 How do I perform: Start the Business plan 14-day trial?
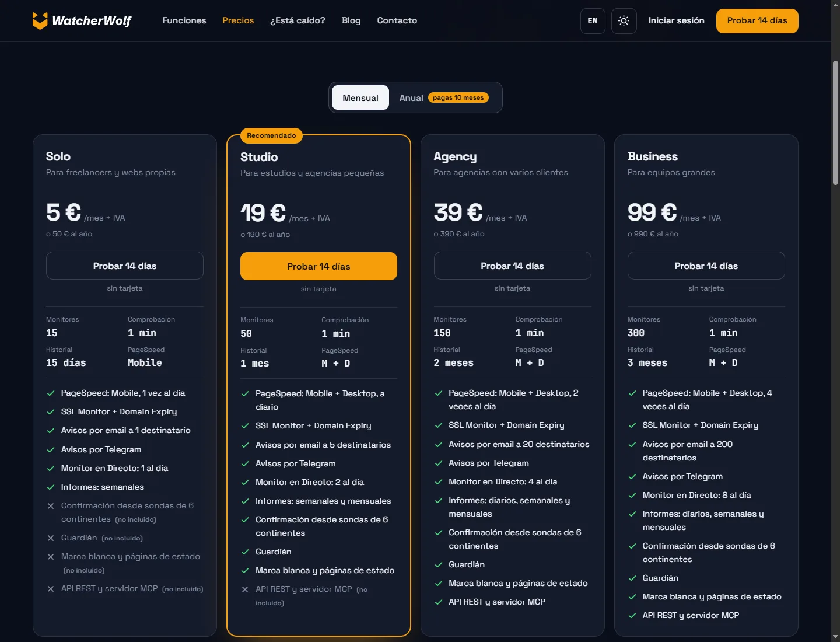click(x=706, y=266)
